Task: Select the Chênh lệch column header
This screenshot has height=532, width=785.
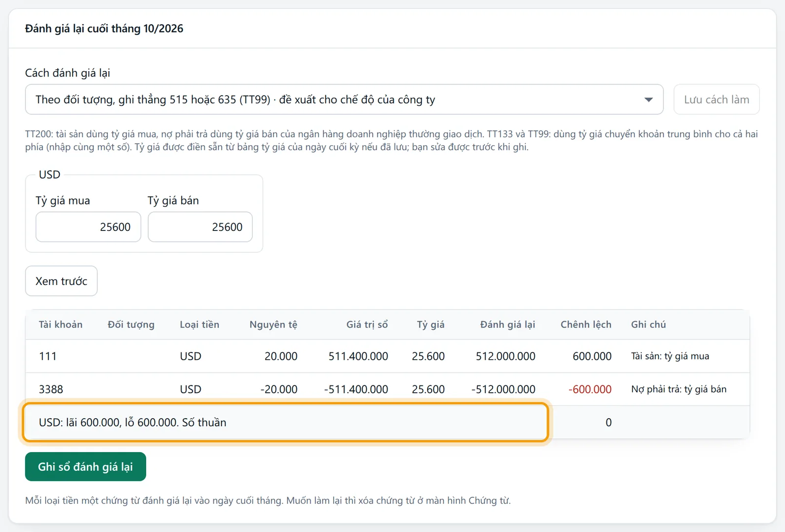Action: 586,325
